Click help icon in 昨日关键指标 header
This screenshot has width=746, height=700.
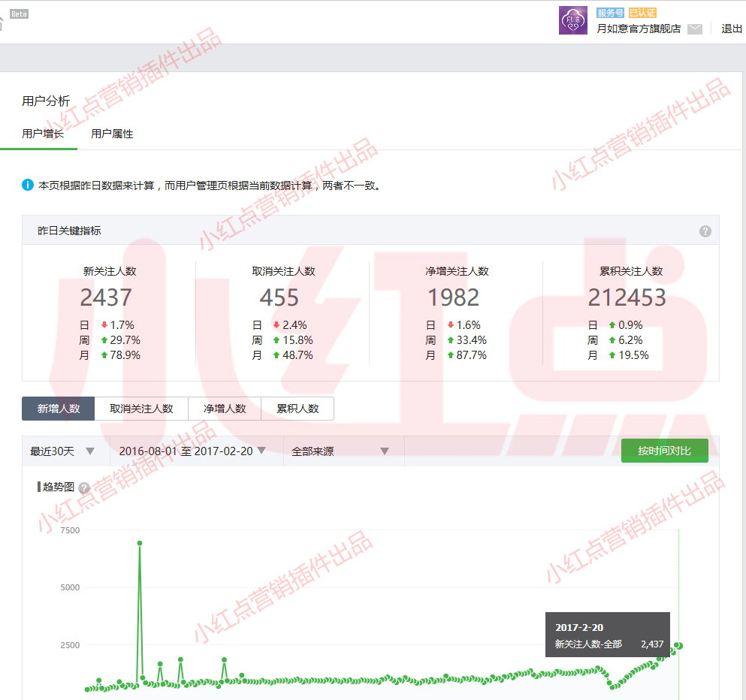click(x=705, y=231)
